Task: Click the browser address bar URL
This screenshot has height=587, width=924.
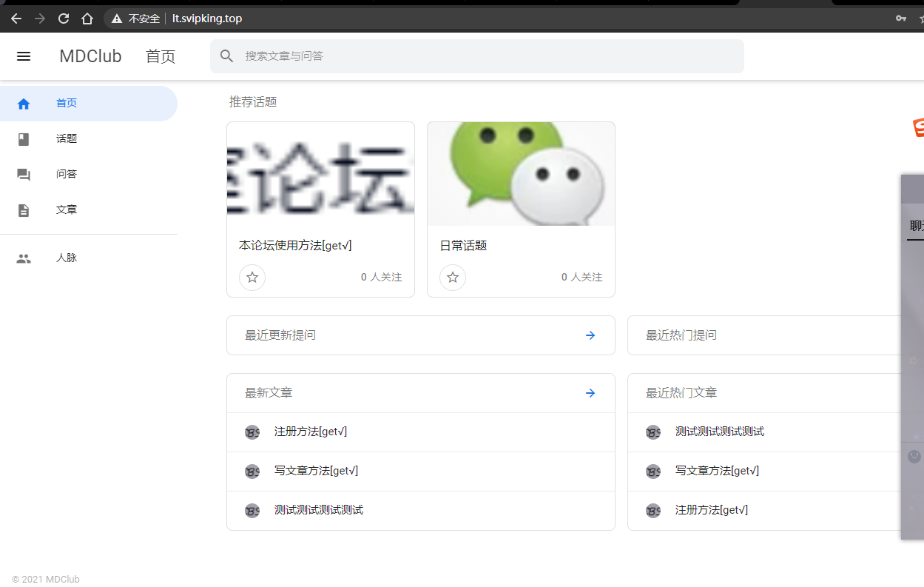Action: [x=207, y=19]
